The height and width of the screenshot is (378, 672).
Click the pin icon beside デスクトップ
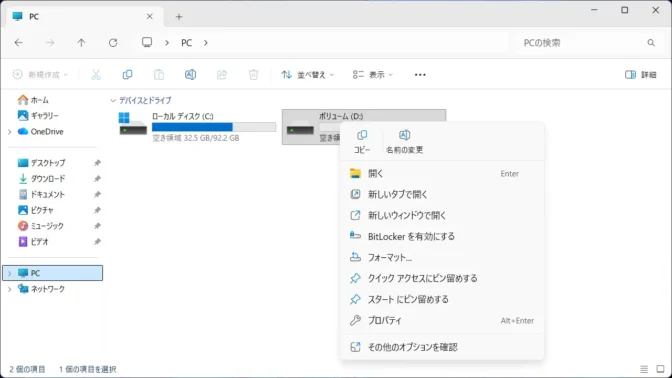point(97,163)
